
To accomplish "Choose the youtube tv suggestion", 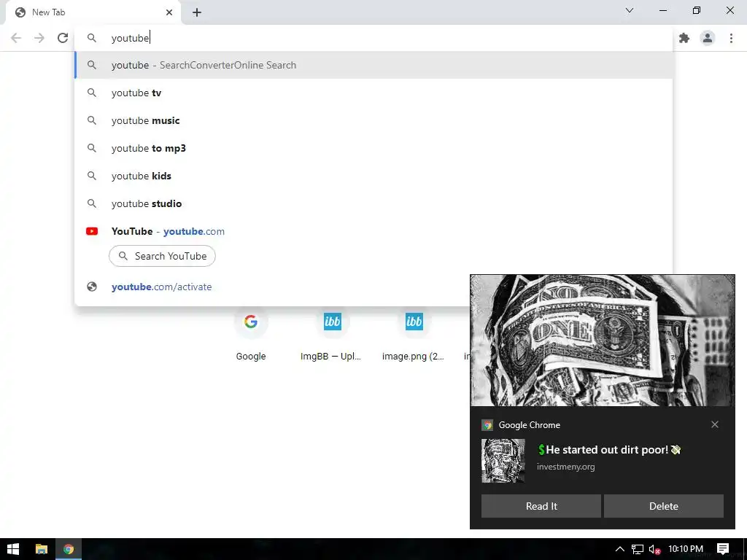I will tap(373, 93).
